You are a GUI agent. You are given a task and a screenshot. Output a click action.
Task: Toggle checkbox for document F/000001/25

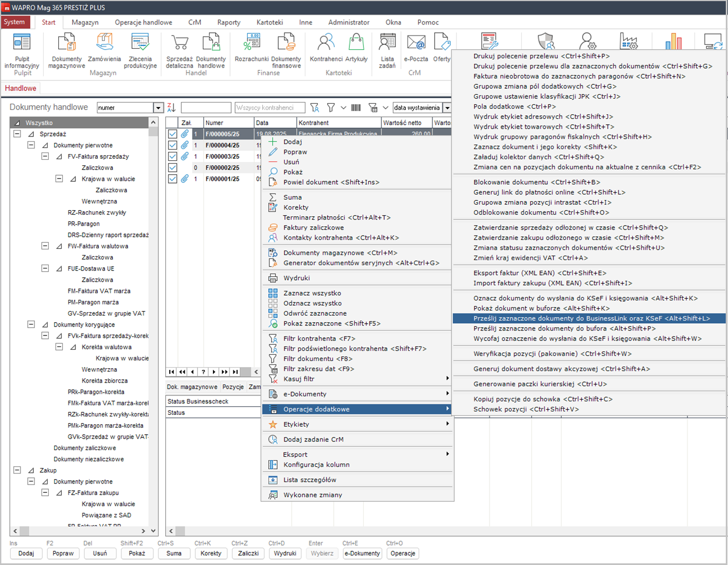click(x=172, y=179)
